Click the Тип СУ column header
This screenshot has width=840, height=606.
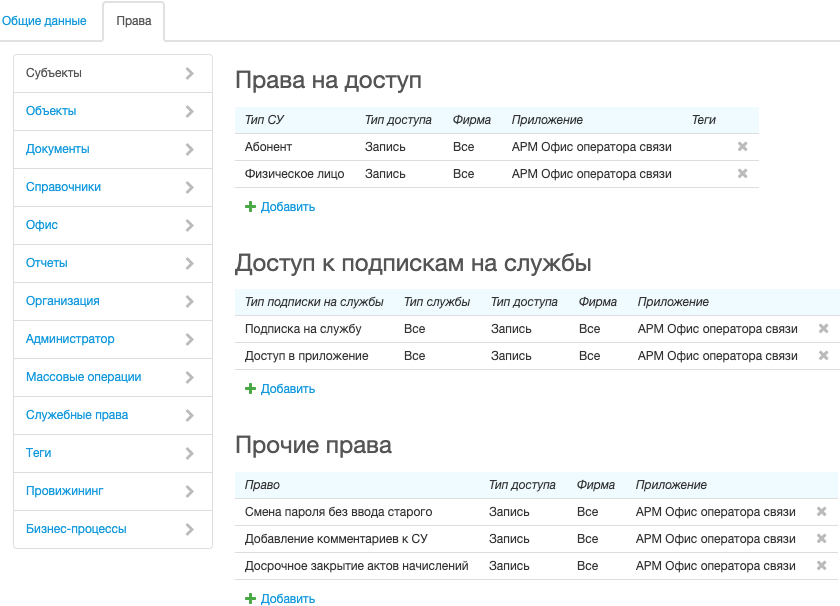pos(264,120)
